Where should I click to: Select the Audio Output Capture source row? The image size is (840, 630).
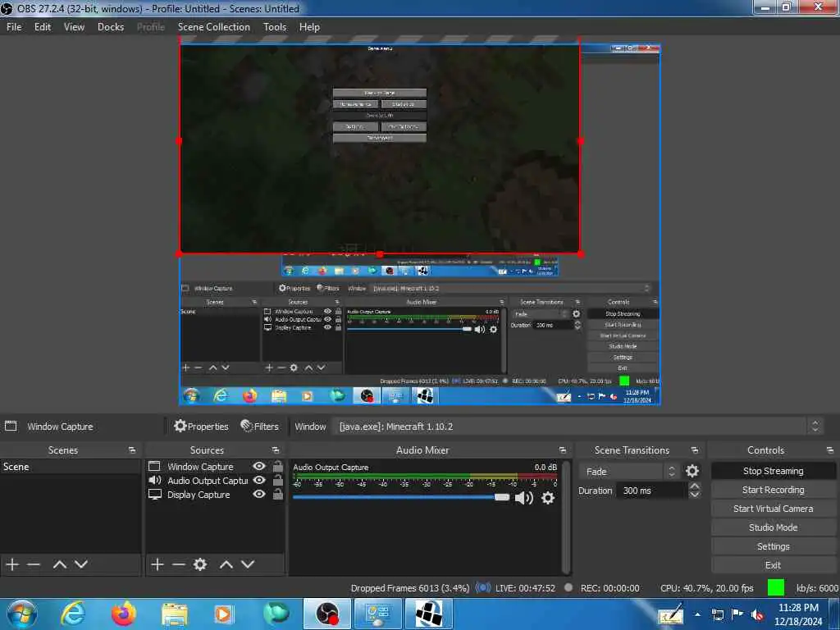[x=216, y=481]
